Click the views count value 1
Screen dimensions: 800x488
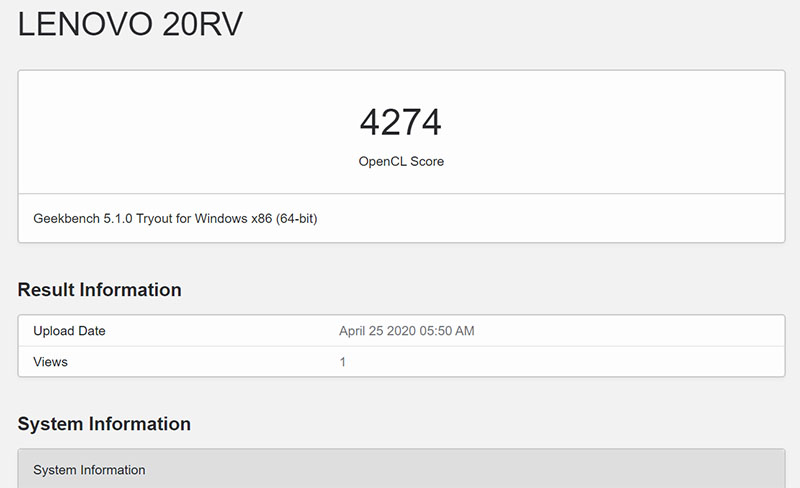pyautogui.click(x=343, y=361)
